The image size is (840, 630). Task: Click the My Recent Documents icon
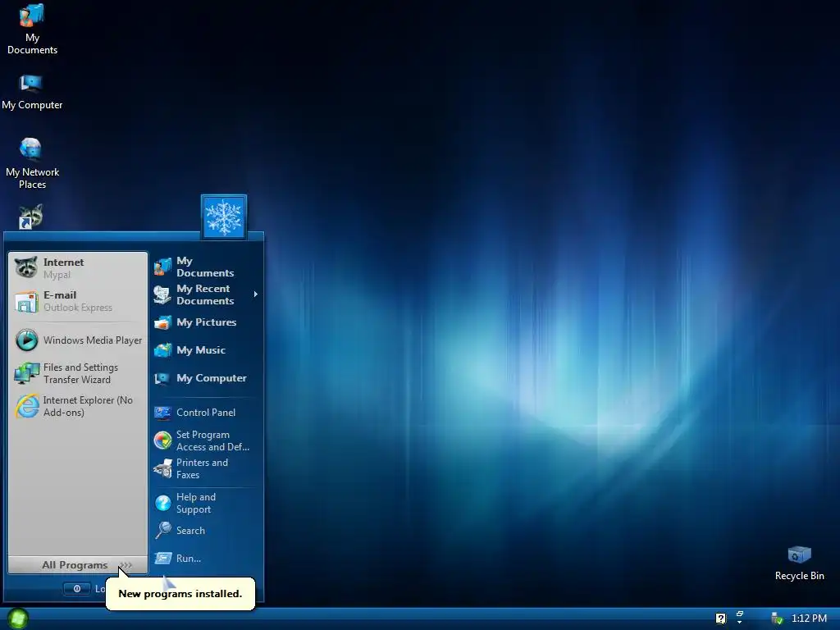click(162, 294)
